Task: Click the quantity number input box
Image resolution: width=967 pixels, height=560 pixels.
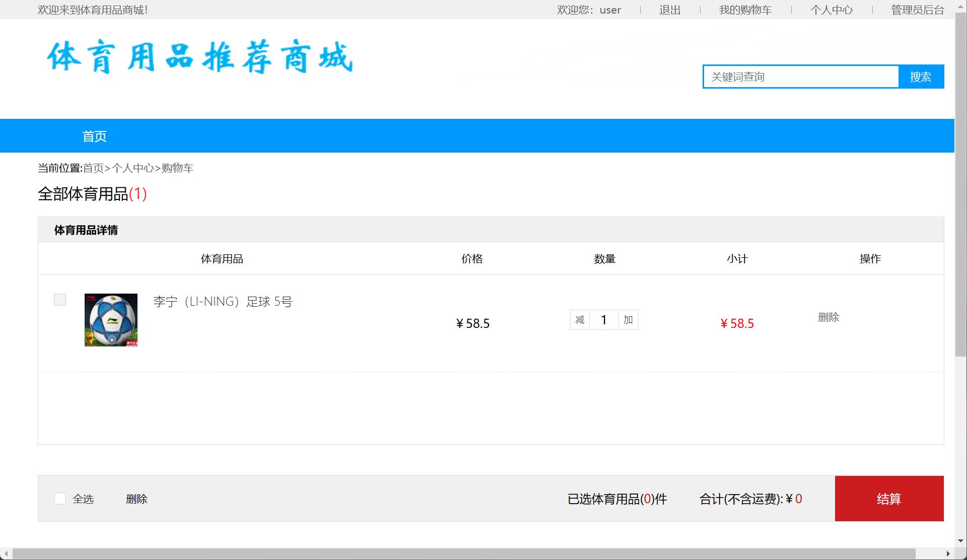Action: point(603,320)
